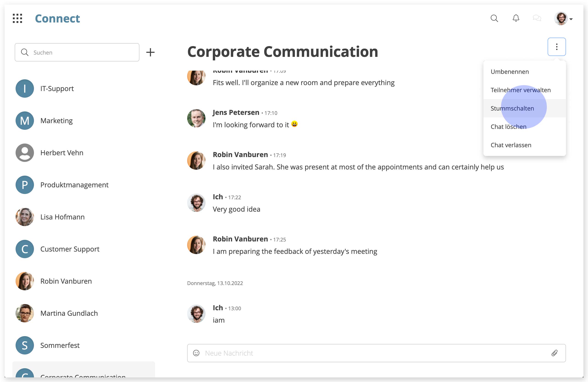Viewport: 588px width, 382px height.
Task: Close the three-dot chat options menu
Action: coord(557,47)
